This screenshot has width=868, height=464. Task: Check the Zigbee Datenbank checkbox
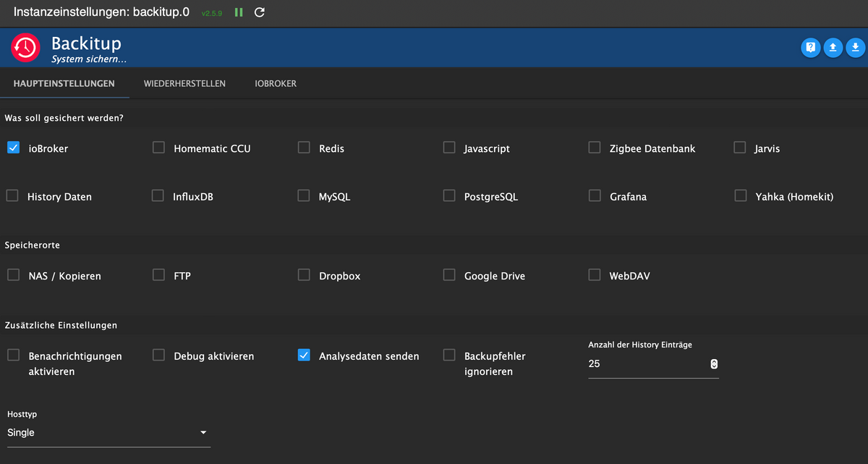595,148
